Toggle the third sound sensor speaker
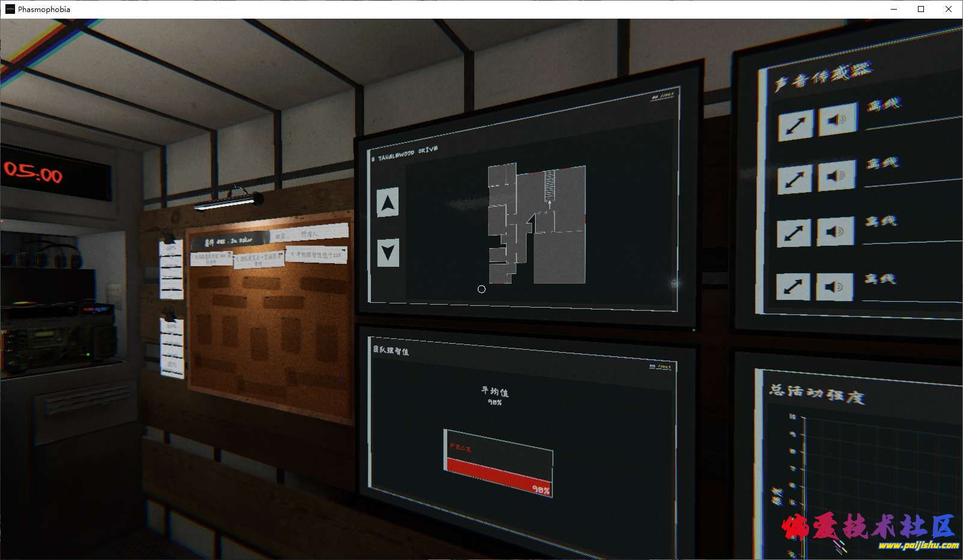The height and width of the screenshot is (560, 963). (x=836, y=231)
